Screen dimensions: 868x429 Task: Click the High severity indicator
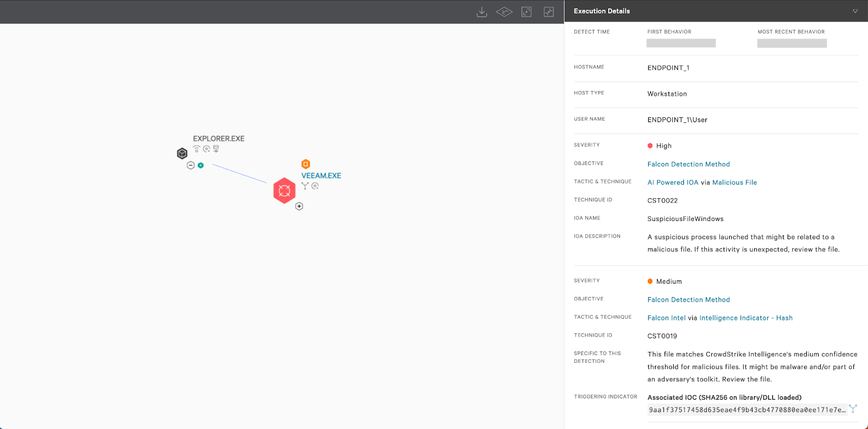tap(660, 146)
